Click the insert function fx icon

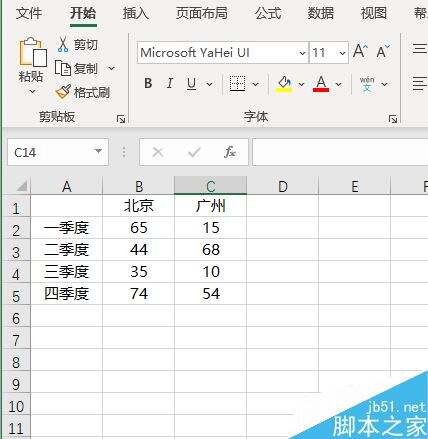coord(230,152)
